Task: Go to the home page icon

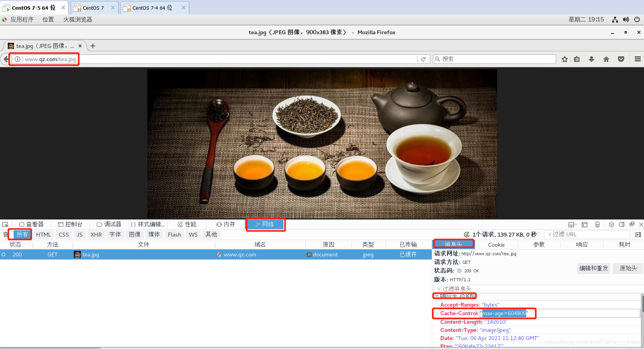Action: (606, 59)
